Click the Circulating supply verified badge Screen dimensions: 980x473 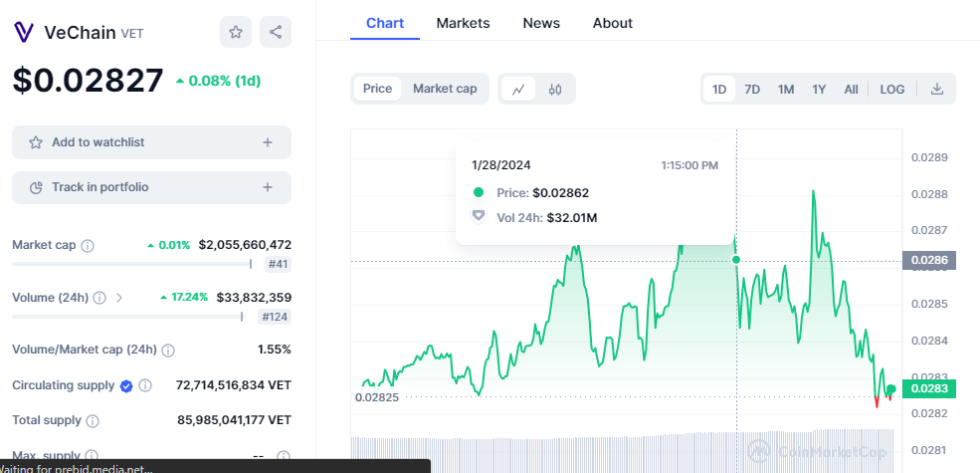pos(126,386)
